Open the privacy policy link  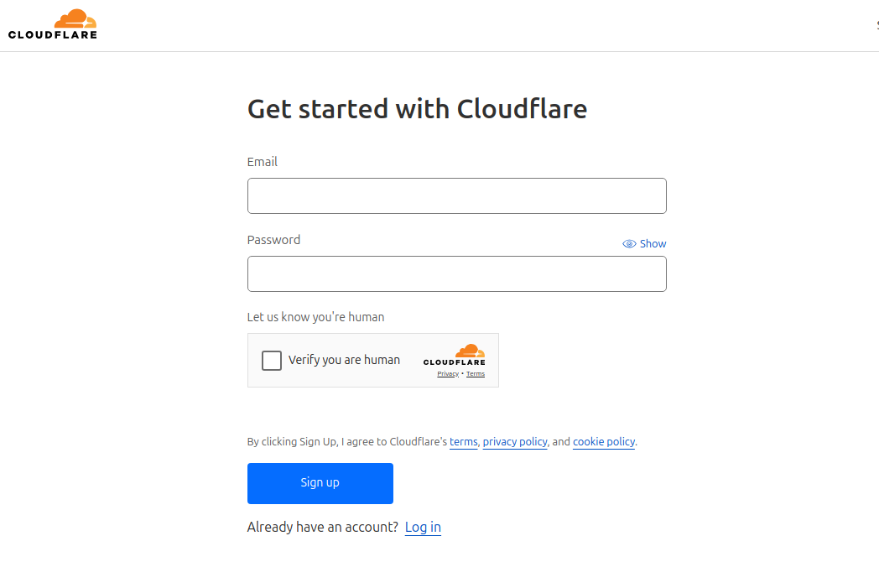tap(515, 442)
